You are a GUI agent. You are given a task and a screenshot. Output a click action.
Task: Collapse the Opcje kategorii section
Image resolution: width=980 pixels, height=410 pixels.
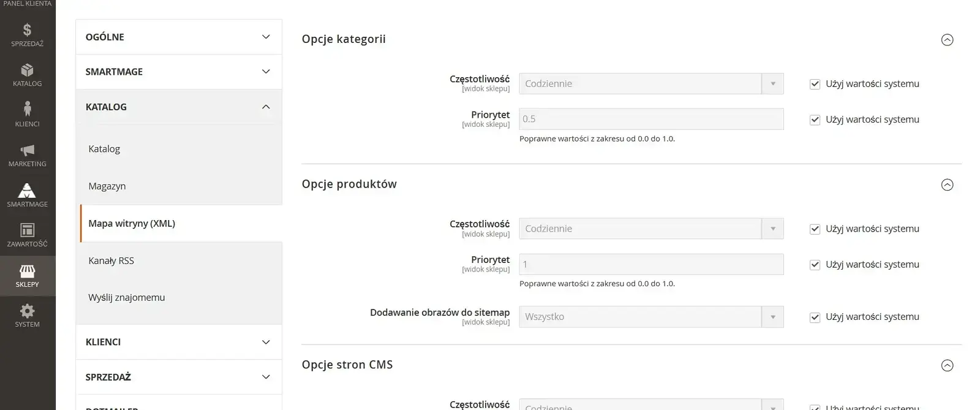(x=947, y=40)
